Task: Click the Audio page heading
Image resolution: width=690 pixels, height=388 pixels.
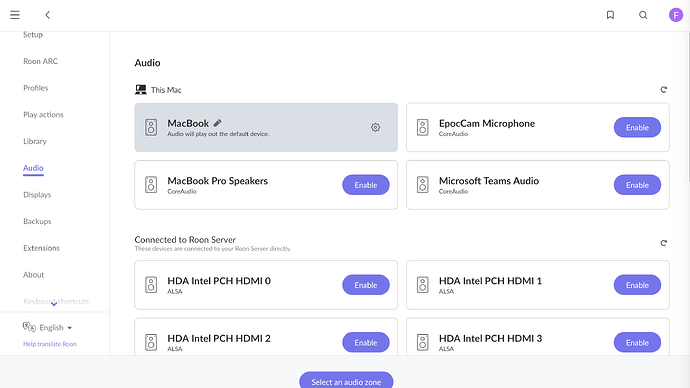Action: coord(147,63)
